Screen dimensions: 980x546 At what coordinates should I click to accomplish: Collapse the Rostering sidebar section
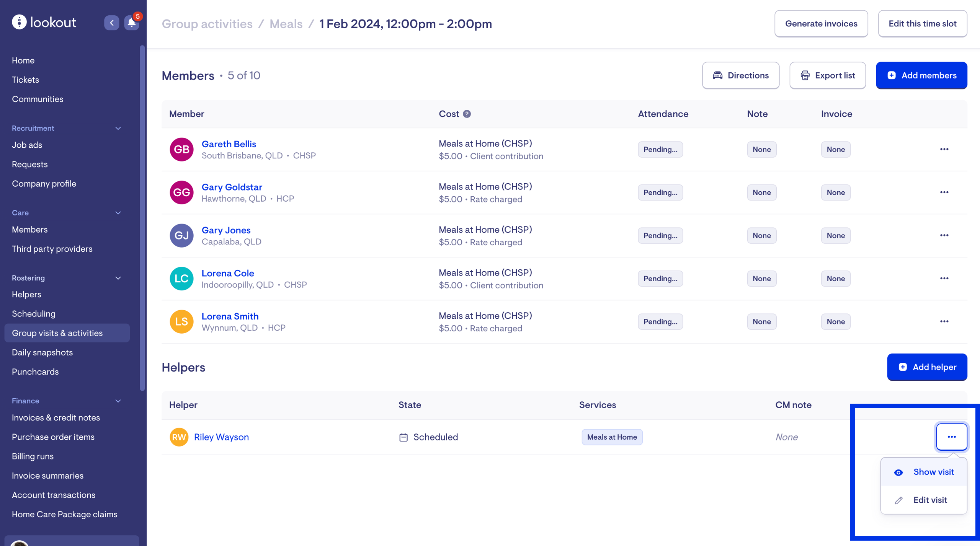pyautogui.click(x=118, y=278)
